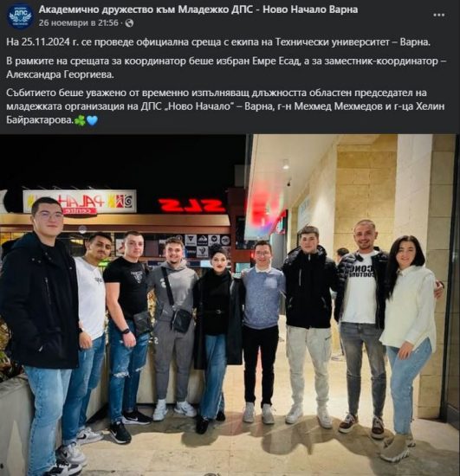
Task: Open the page profile picture with ДПС logo
Action: [x=20, y=16]
